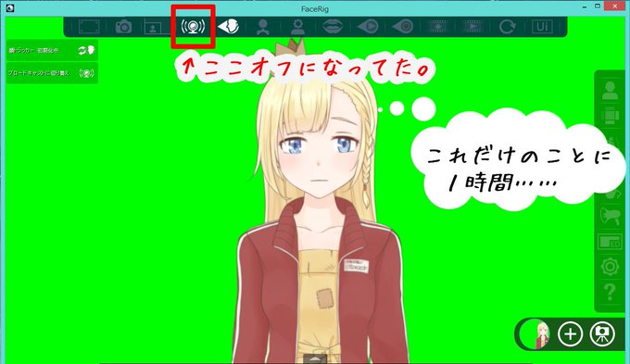
Task: Toggle broadcast webcam mode in top toolbar
Action: (193, 27)
